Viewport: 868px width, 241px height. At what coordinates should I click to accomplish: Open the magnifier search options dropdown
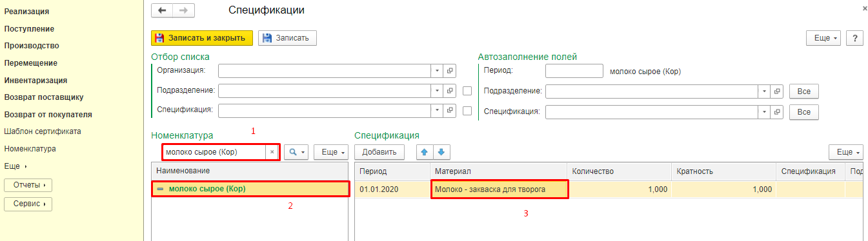point(296,152)
